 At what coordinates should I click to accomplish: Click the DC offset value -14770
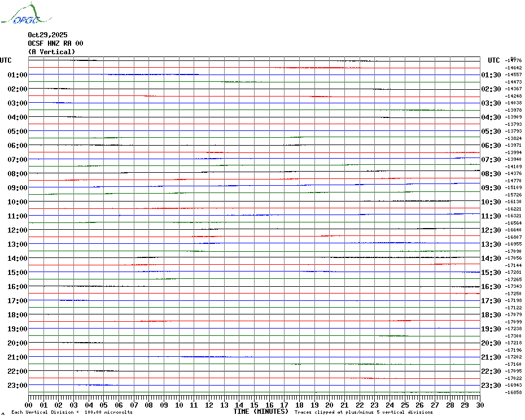click(x=513, y=181)
